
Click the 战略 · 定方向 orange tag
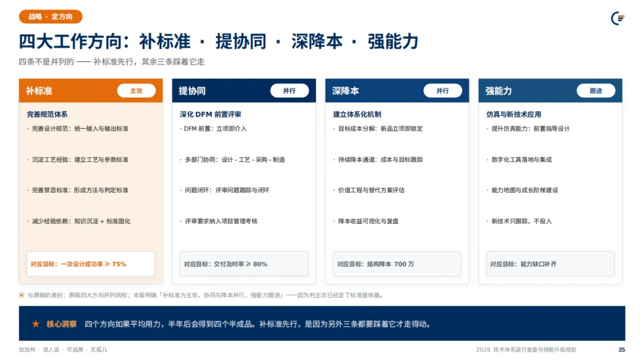coord(51,17)
